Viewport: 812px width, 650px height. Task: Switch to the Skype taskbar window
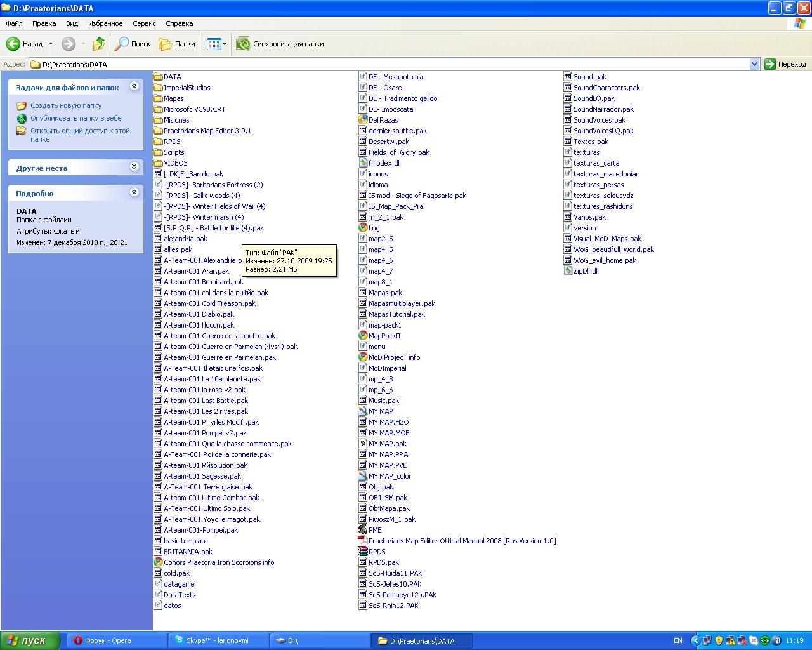219,640
